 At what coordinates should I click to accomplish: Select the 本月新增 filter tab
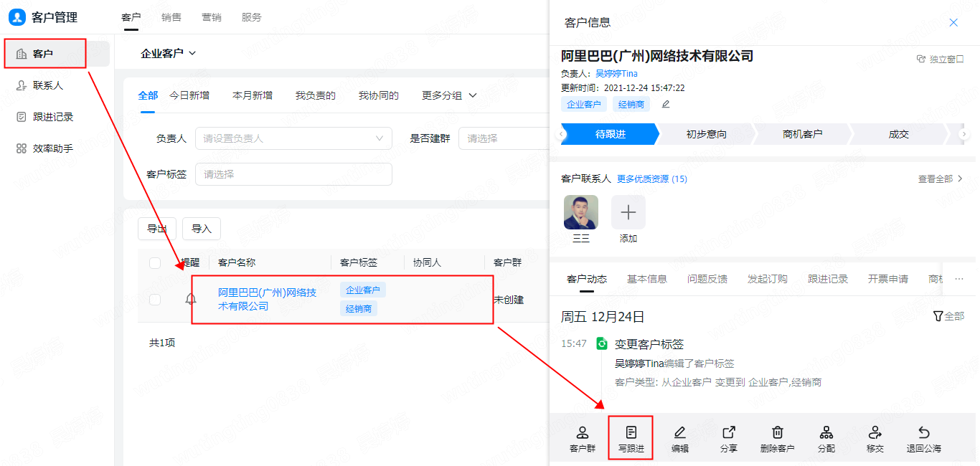point(253,95)
